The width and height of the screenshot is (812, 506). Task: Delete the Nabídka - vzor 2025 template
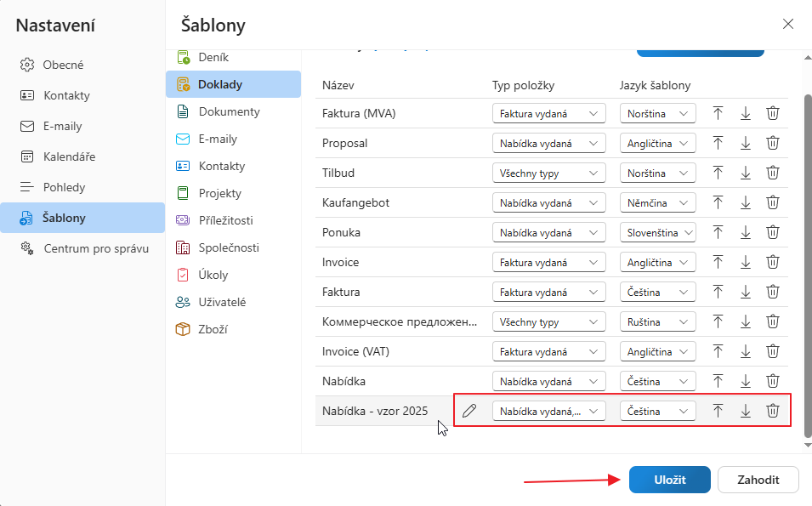click(772, 411)
